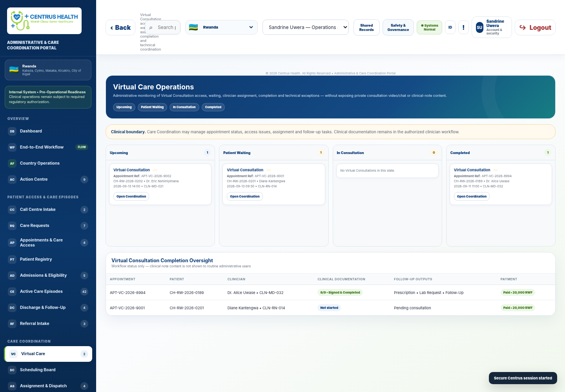
Task: Click the Search input field
Action: point(163,27)
